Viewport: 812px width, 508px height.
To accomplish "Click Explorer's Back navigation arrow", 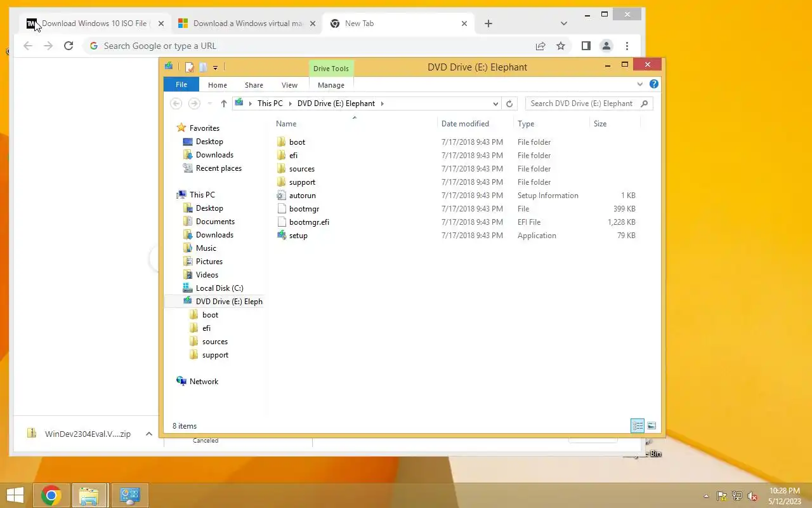I will click(x=176, y=104).
